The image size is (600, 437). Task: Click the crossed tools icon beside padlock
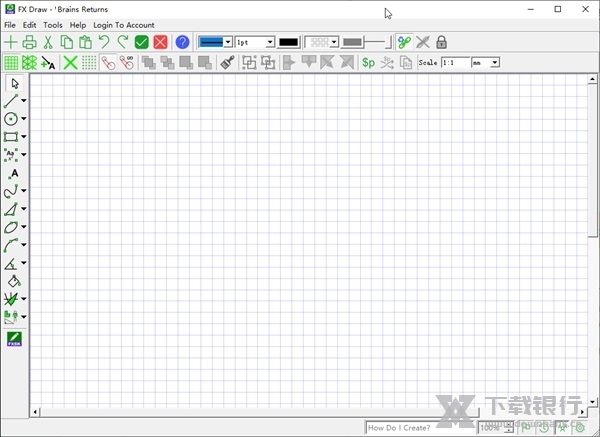pos(423,42)
